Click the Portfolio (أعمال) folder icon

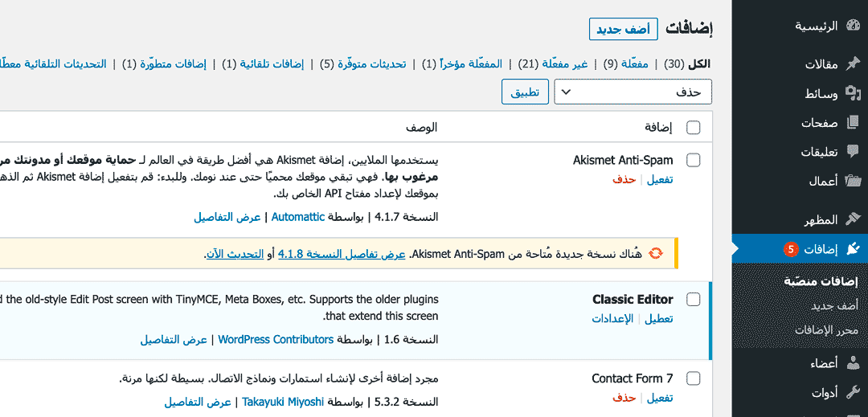[852, 181]
